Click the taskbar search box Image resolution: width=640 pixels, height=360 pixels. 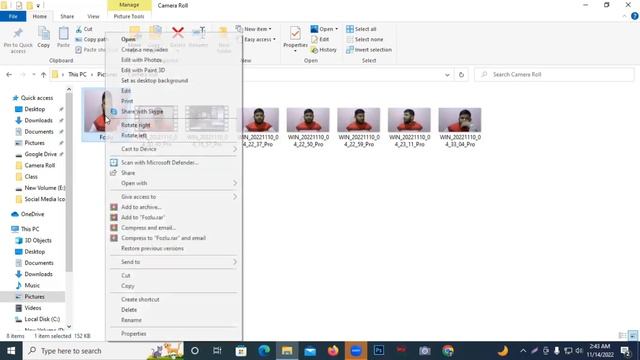click(x=104, y=351)
